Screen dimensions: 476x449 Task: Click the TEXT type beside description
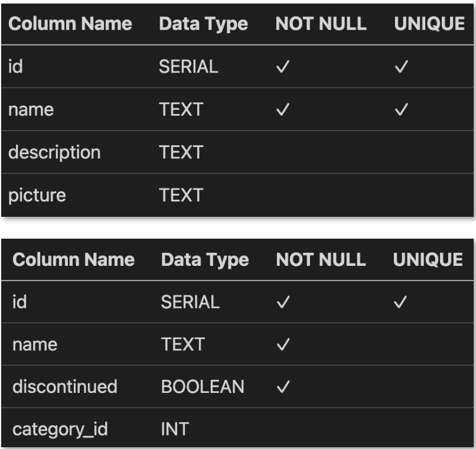[x=181, y=152]
